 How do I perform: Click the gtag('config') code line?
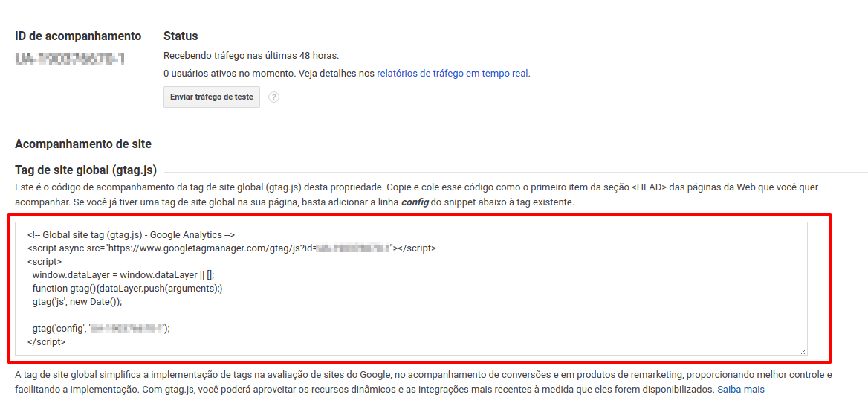101,329
